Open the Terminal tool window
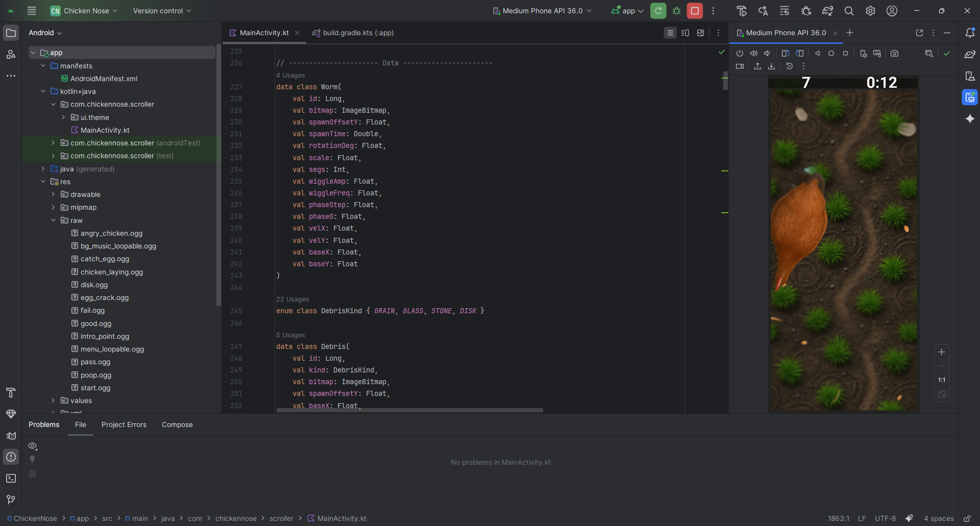Image resolution: width=980 pixels, height=526 pixels. pos(11,478)
